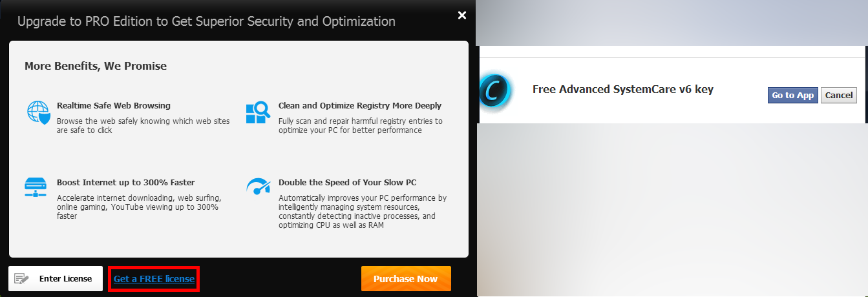Close the Upgrade to PRO Edition dialog
Viewport: 868px width, 297px height.
(x=461, y=15)
